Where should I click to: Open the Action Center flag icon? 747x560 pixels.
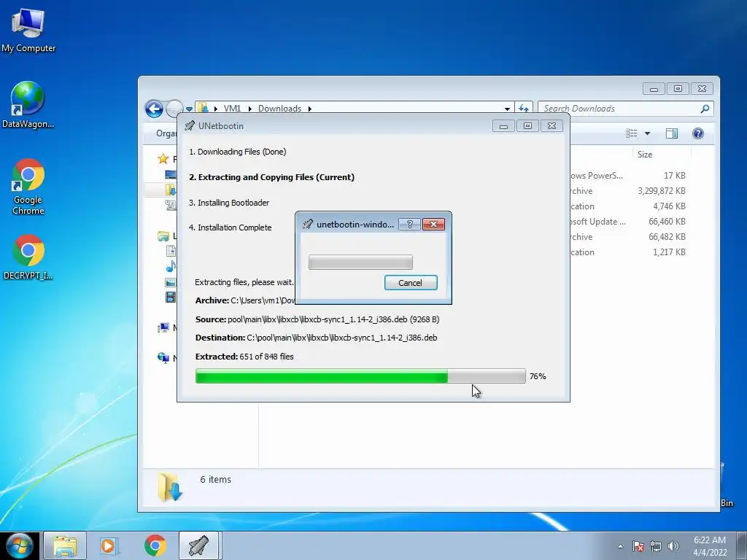pos(638,546)
